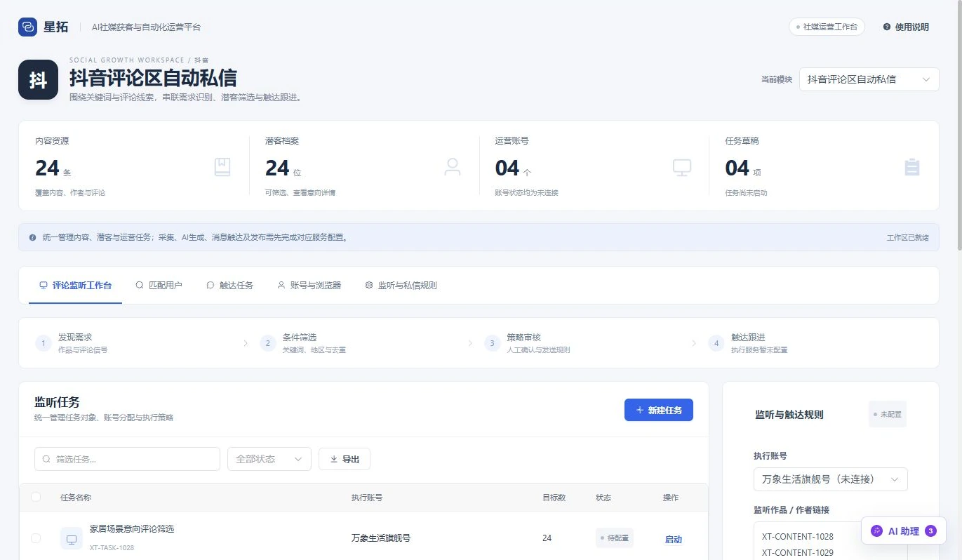Click the 万象生活旗舰号 table cell
Viewport: 962px width, 560px height.
point(381,538)
